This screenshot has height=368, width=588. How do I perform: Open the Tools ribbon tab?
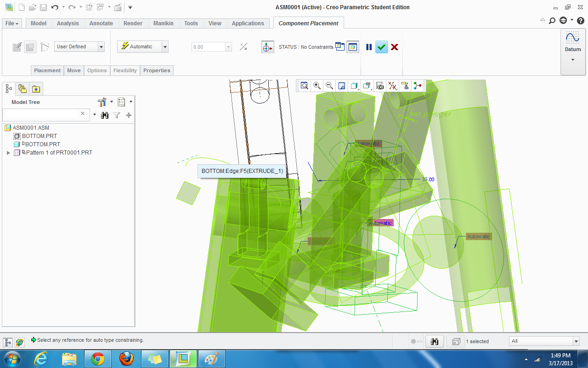coord(191,23)
